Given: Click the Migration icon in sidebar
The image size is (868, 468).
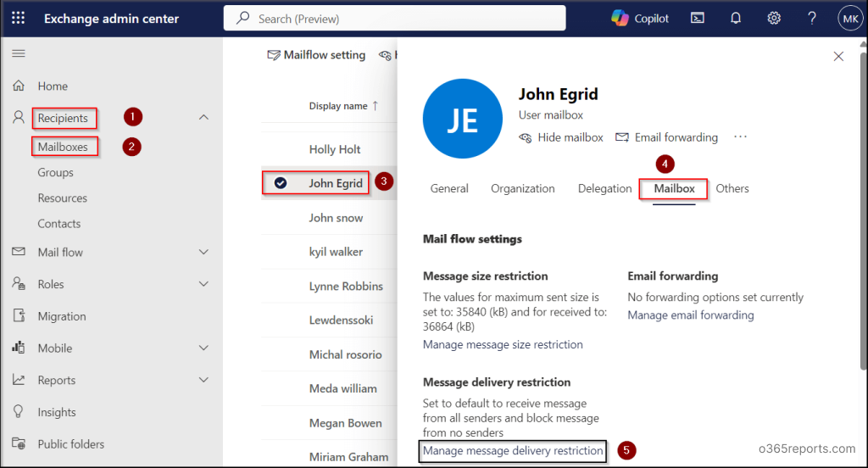Looking at the screenshot, I should pyautogui.click(x=19, y=315).
